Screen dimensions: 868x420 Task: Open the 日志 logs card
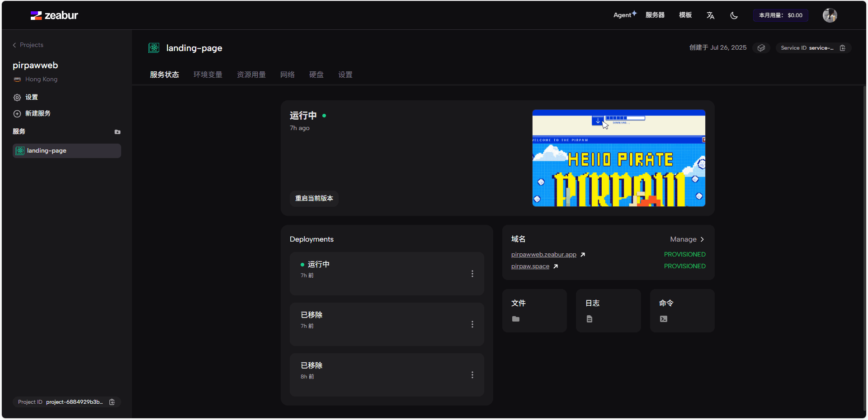pyautogui.click(x=609, y=311)
